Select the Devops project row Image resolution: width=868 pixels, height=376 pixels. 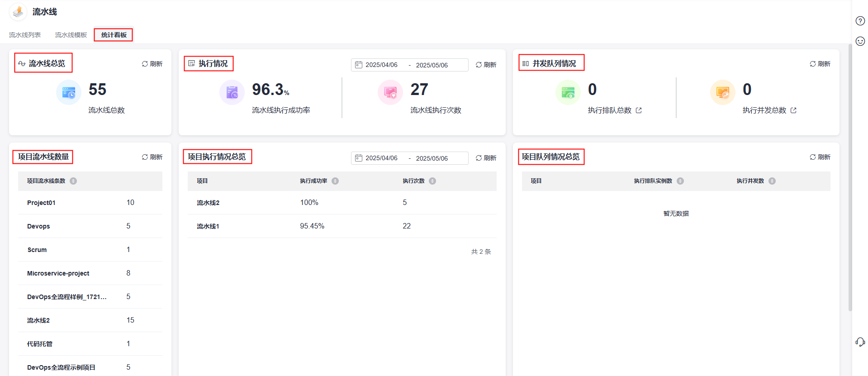tap(90, 226)
